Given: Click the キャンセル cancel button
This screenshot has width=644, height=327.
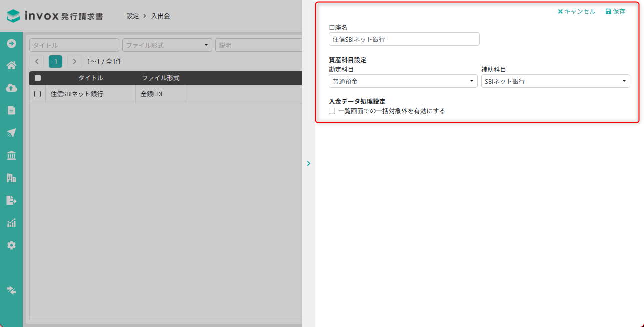Looking at the screenshot, I should (576, 11).
